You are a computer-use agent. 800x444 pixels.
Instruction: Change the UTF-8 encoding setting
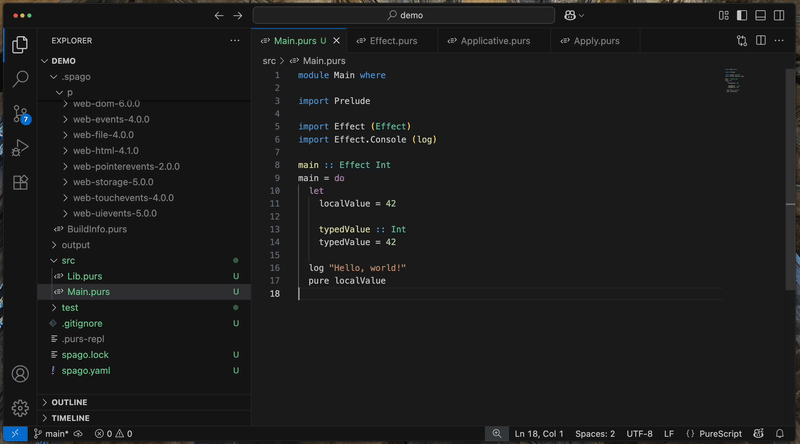pyautogui.click(x=639, y=434)
